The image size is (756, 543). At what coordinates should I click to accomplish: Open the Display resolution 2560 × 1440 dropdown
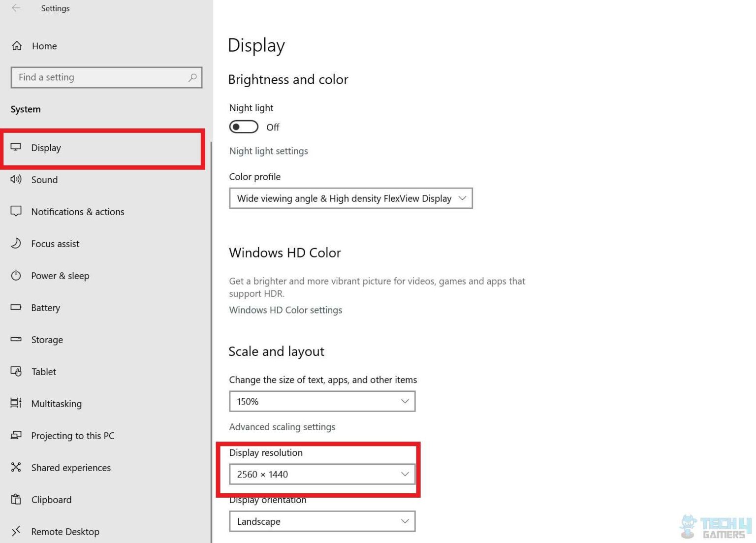click(x=322, y=474)
